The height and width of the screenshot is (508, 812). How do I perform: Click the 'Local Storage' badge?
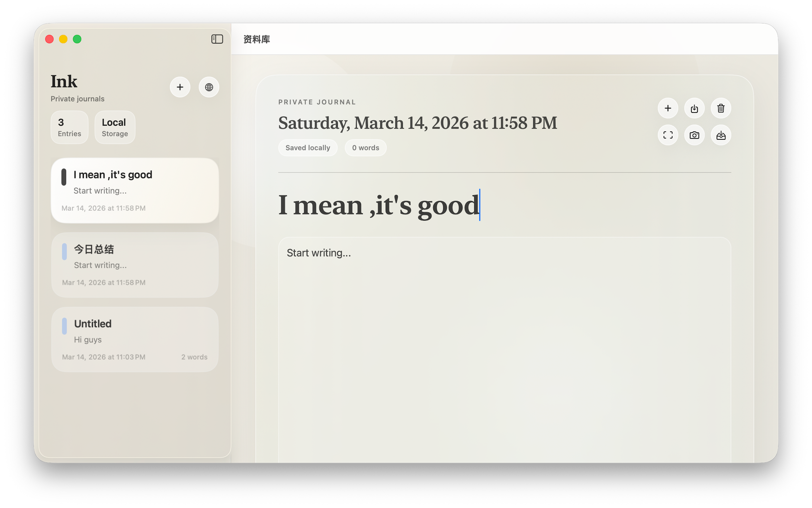(115, 127)
